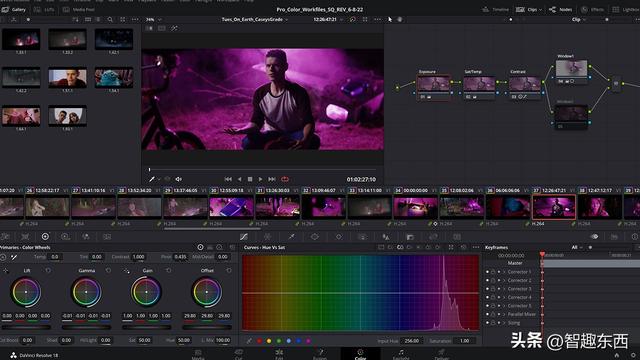The image size is (640, 360).
Task: Select the Color Wheels palette icon
Action: 45,236
